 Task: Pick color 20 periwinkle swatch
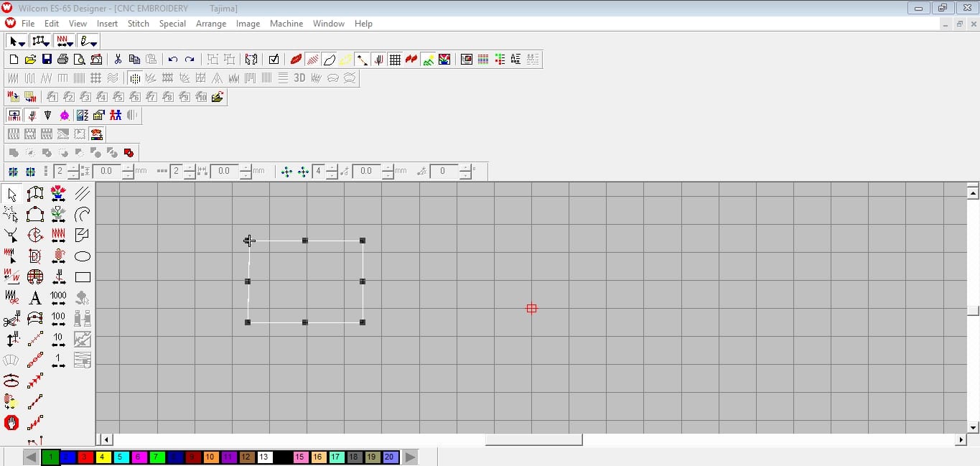(x=390, y=457)
